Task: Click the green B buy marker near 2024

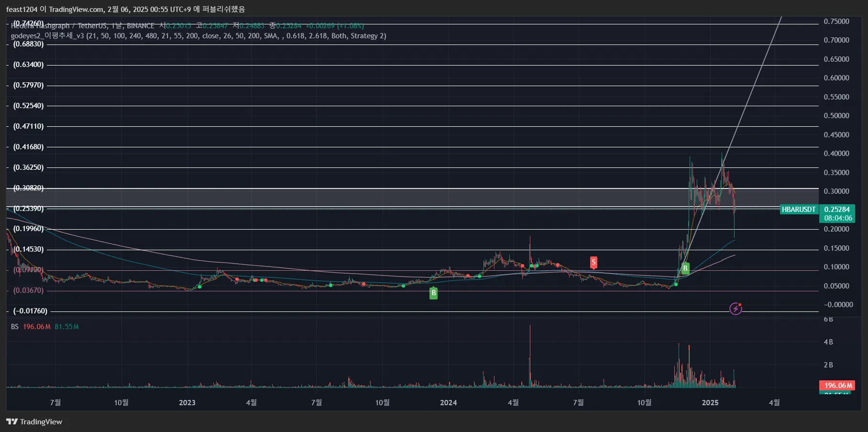Action: point(433,293)
